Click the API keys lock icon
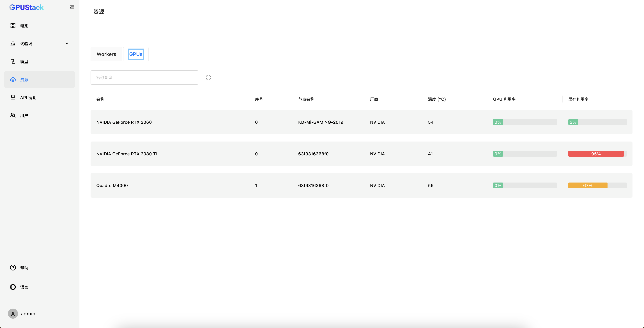The image size is (644, 328). (13, 98)
